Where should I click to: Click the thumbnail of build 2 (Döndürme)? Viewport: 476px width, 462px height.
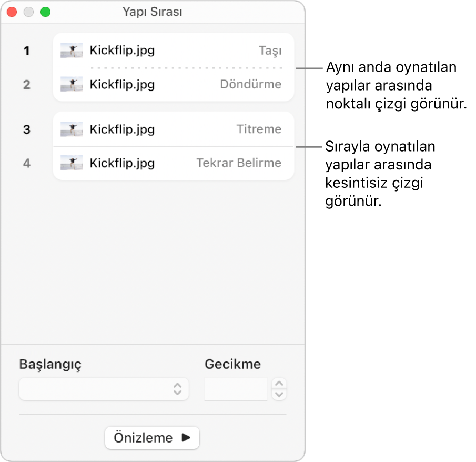(72, 84)
